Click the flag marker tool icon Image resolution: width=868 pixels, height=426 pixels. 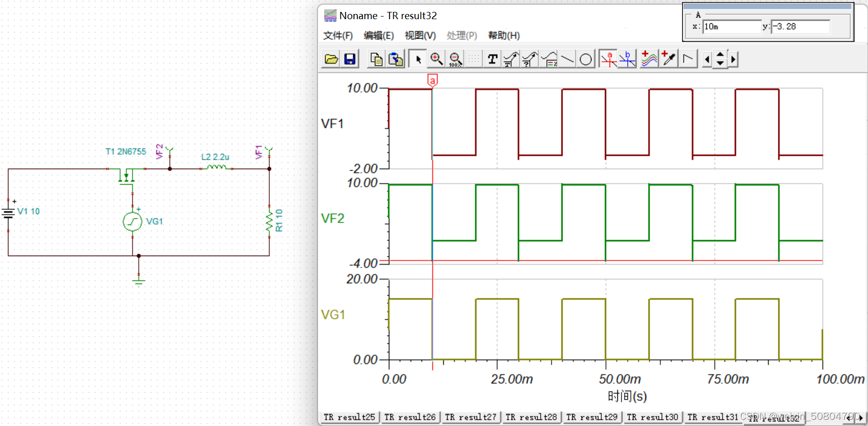688,59
